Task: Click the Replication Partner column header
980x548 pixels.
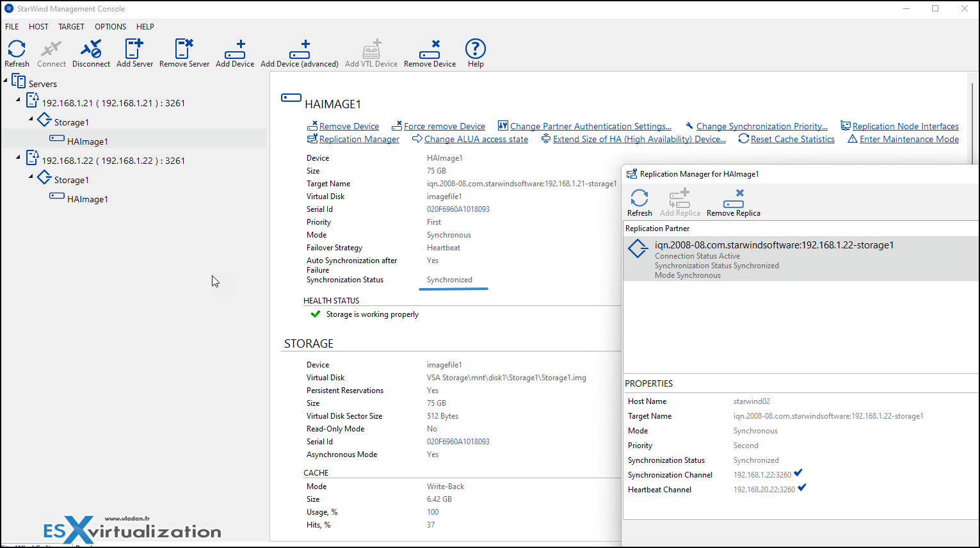Action: click(x=657, y=229)
